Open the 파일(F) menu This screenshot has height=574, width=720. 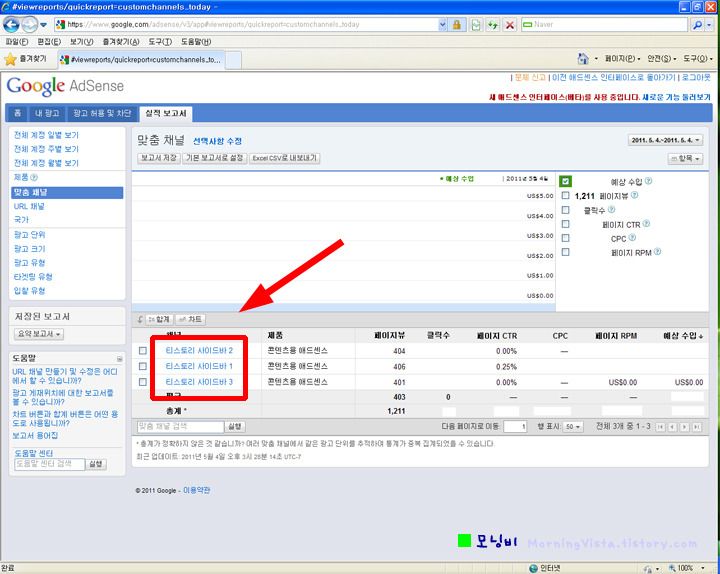coord(17,42)
